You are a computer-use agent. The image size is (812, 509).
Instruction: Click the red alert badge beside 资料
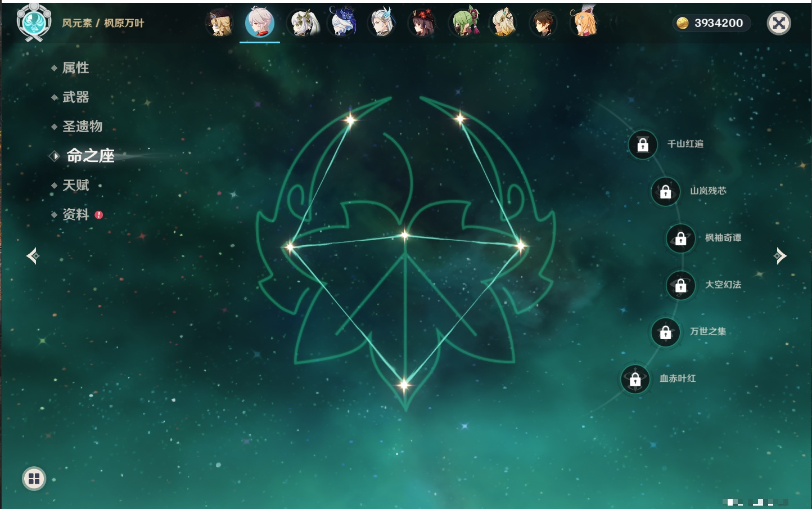(x=99, y=215)
